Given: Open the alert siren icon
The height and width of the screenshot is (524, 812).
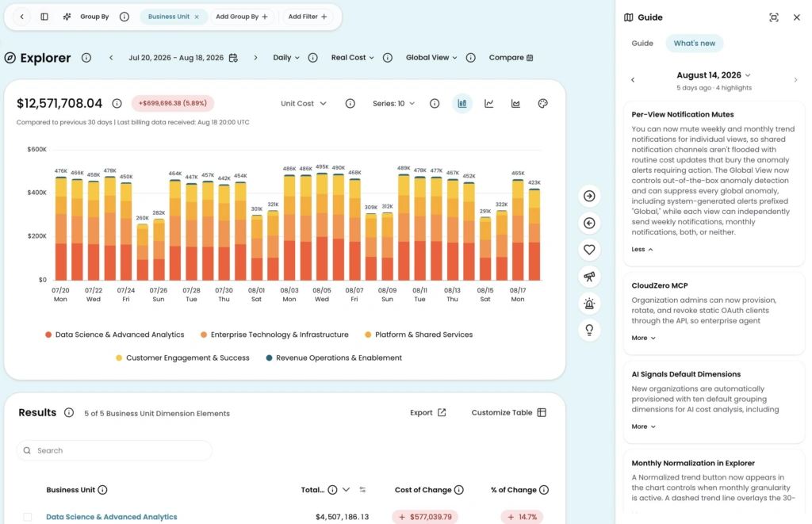Looking at the screenshot, I should pos(589,304).
